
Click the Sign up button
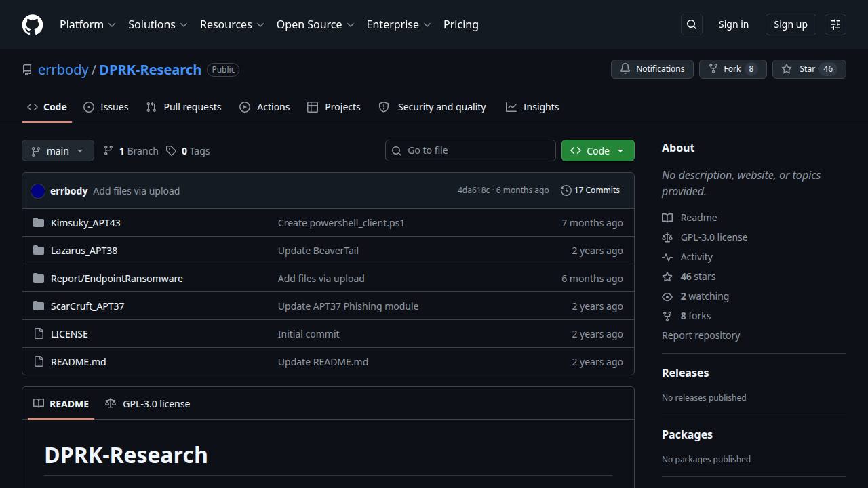click(x=791, y=24)
